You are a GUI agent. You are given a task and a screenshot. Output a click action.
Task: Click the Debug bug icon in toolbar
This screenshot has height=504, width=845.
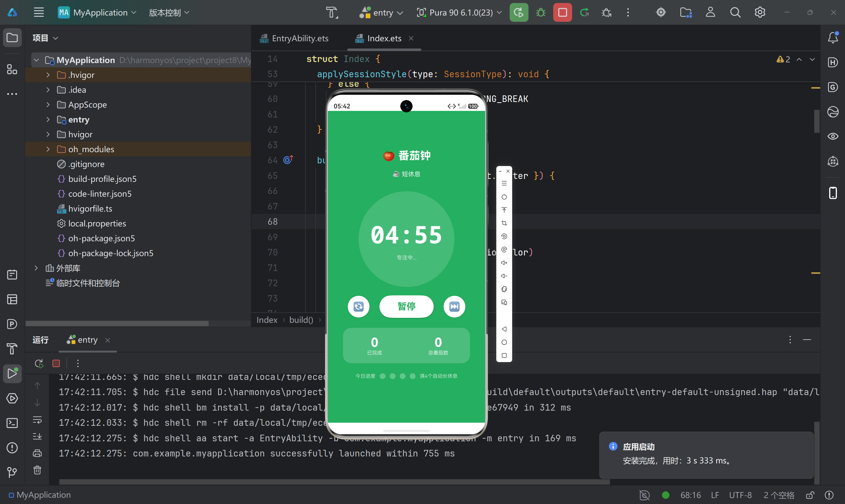coord(541,13)
